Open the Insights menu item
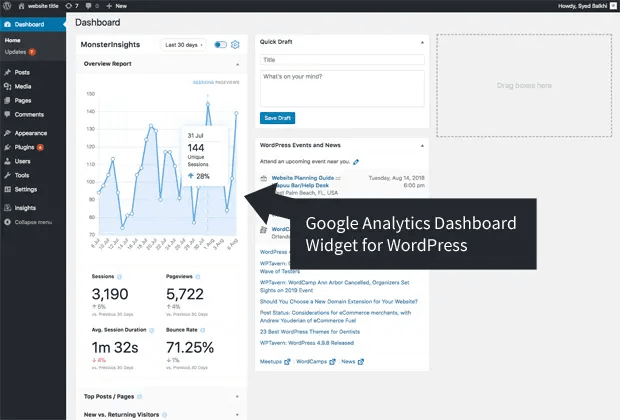 (x=25, y=208)
